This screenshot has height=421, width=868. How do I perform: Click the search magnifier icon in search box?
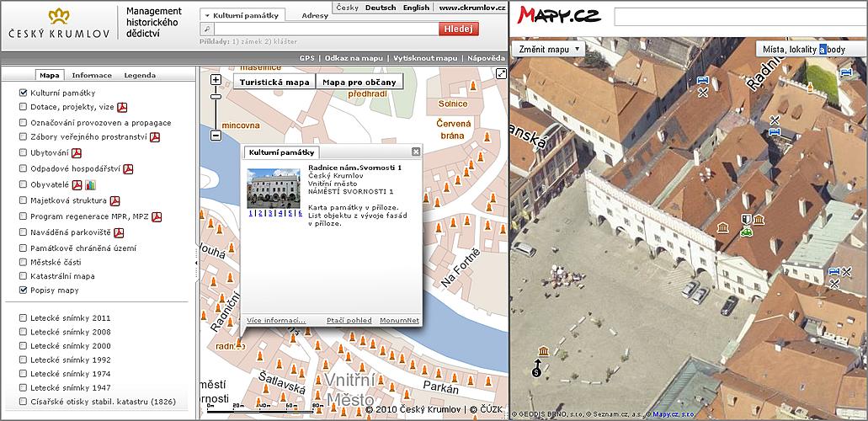coord(206,29)
